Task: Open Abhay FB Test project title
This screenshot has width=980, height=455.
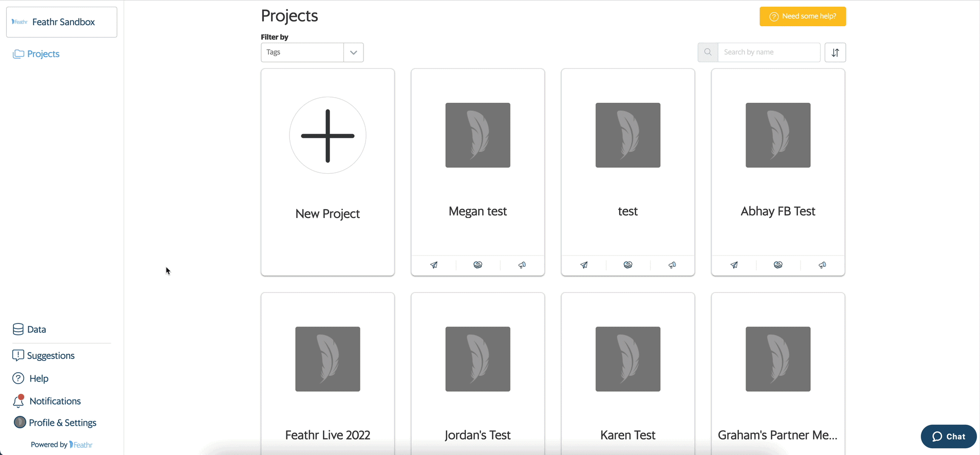Action: click(x=778, y=211)
